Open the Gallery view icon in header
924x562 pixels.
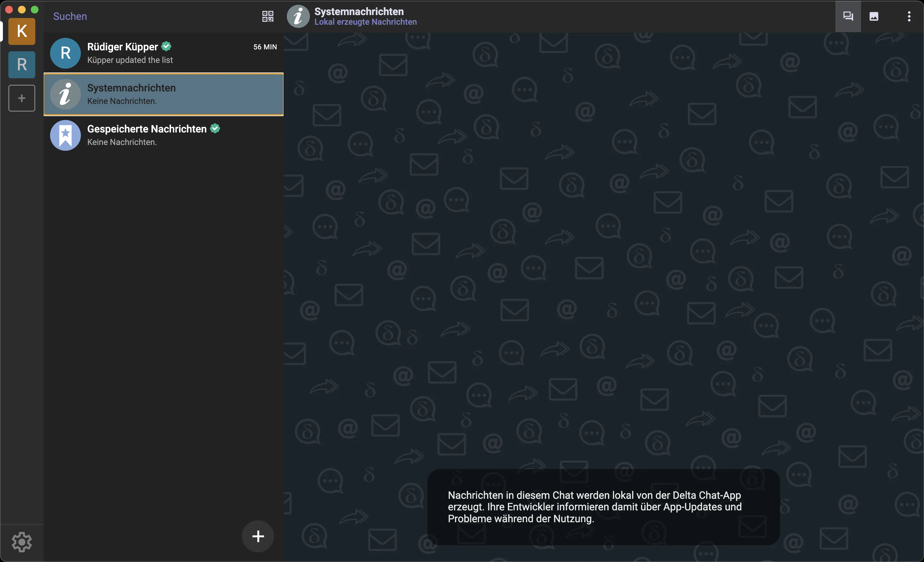[874, 16]
